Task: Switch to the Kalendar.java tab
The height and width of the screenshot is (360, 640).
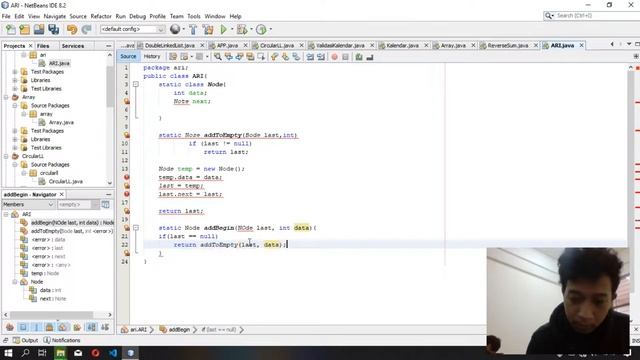Action: tap(402, 45)
